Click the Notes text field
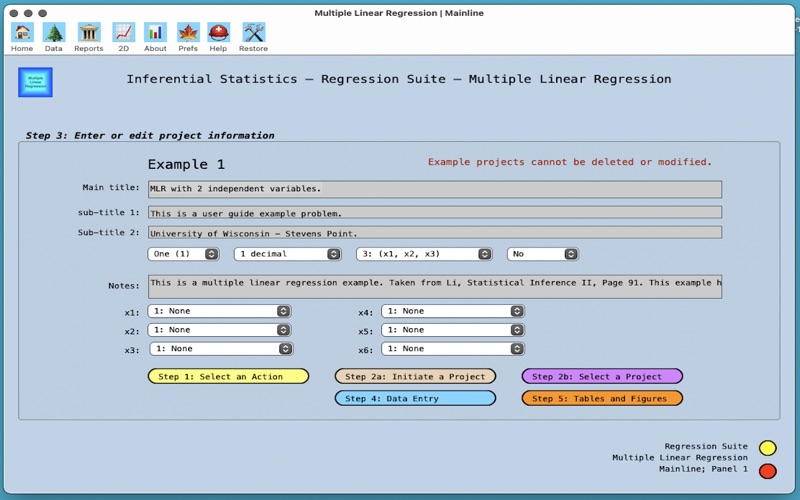The width and height of the screenshot is (800, 500). [x=435, y=287]
